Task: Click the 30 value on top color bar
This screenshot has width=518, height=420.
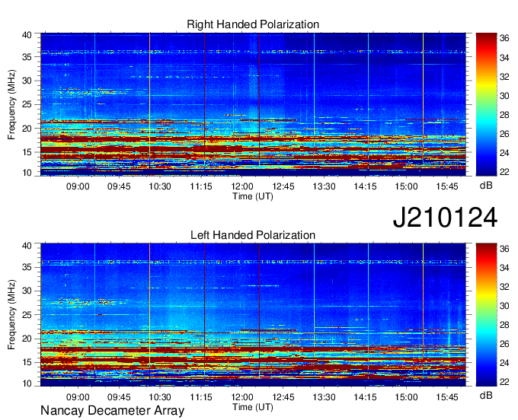Action: coord(504,96)
